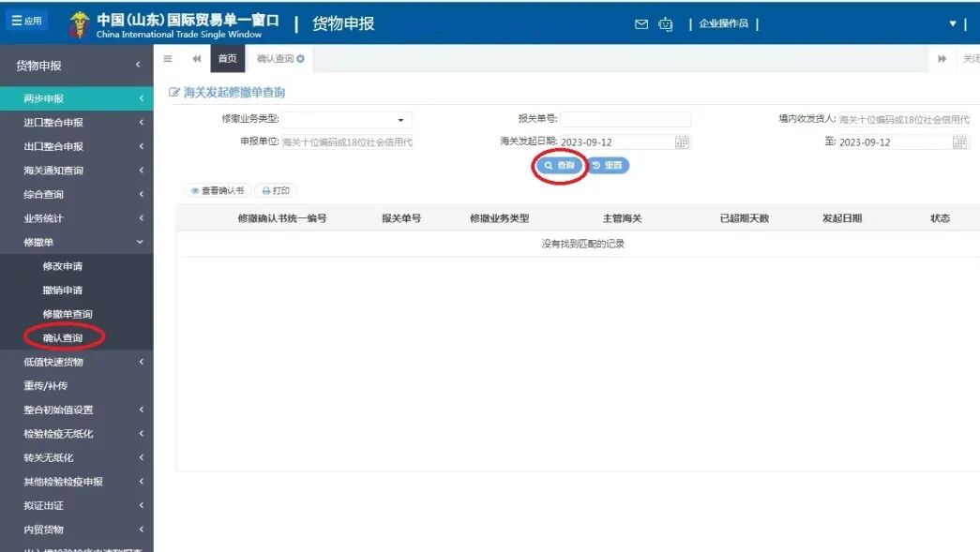Click the 状态 column header
980x552 pixels.
point(940,218)
